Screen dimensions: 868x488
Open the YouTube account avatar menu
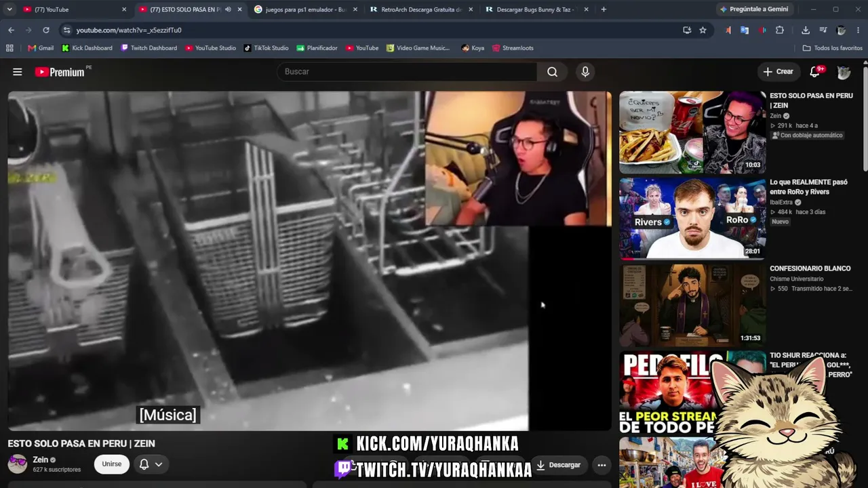click(x=844, y=72)
